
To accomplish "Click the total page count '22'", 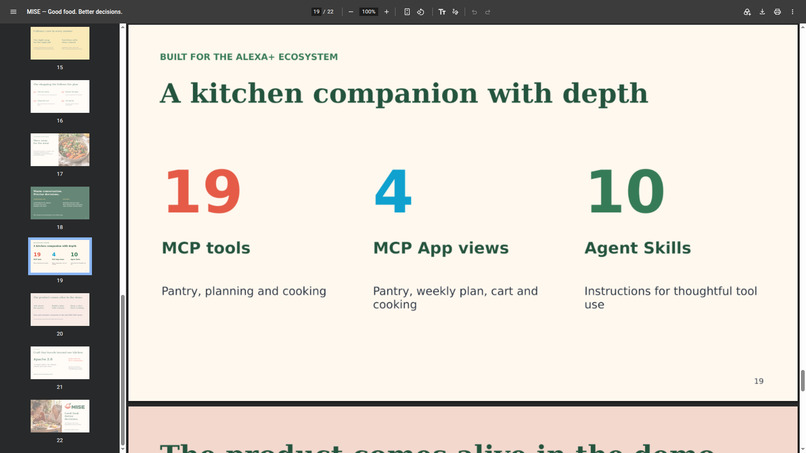I will coord(330,12).
